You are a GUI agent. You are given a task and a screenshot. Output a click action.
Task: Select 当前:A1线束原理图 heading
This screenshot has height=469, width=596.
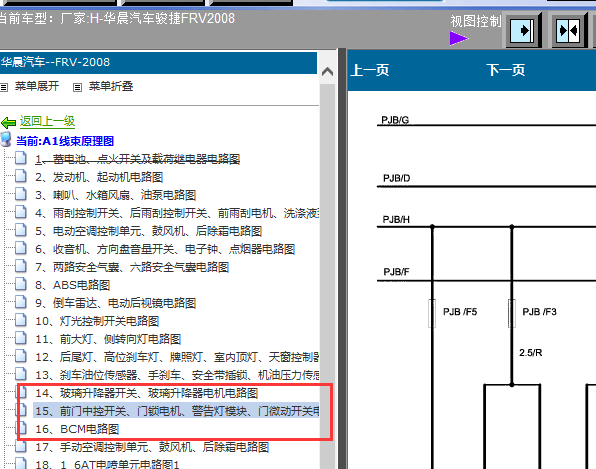click(x=65, y=141)
